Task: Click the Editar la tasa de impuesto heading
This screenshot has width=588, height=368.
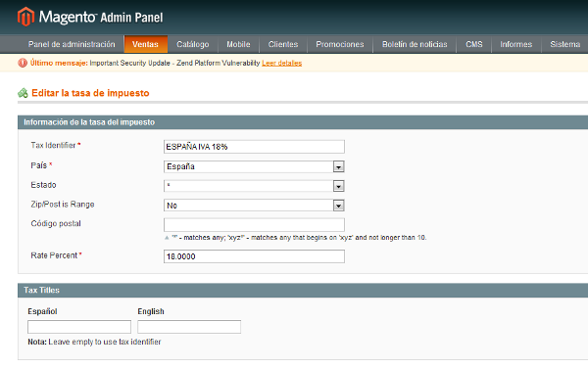Action: click(90, 93)
